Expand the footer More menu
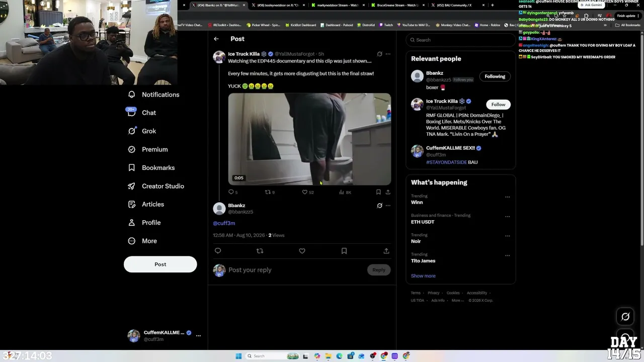Viewport: 644px width, 362px height. coord(457,301)
